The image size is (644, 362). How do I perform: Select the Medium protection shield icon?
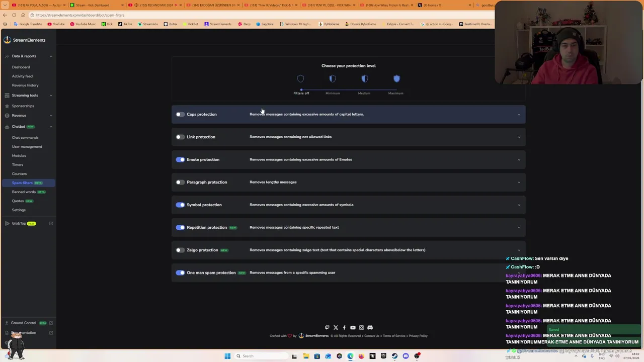[365, 78]
